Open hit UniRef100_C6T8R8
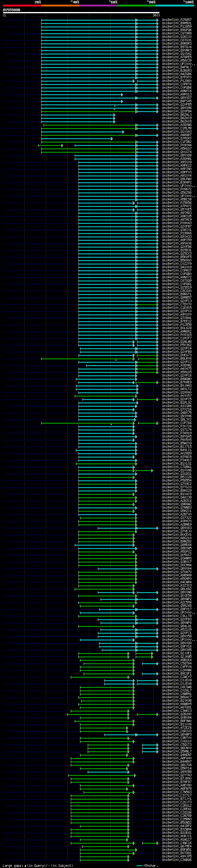The height and width of the screenshot is (868, 197). pos(177,33)
